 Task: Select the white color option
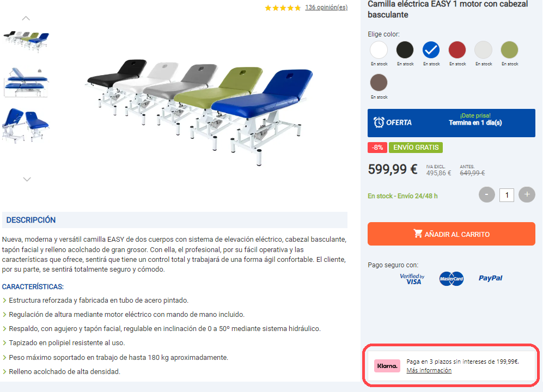(379, 50)
